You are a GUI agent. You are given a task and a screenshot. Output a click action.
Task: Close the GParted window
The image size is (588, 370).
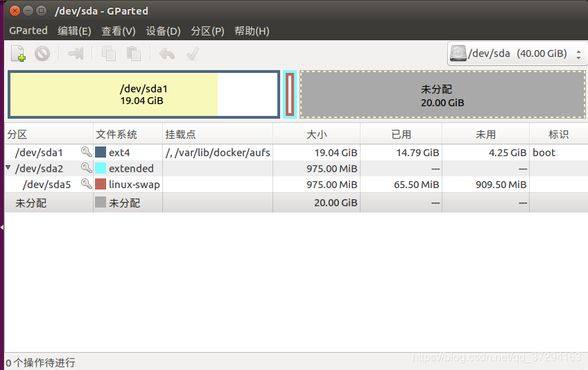point(15,10)
